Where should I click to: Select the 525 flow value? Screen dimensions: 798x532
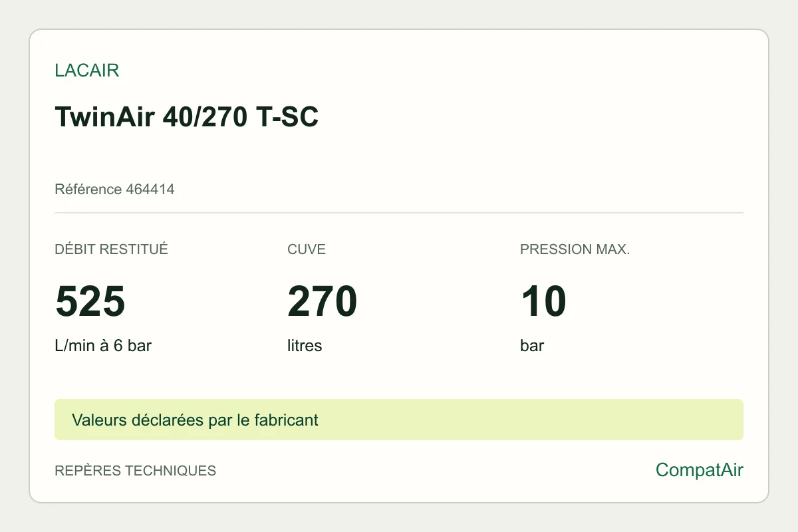pos(90,301)
